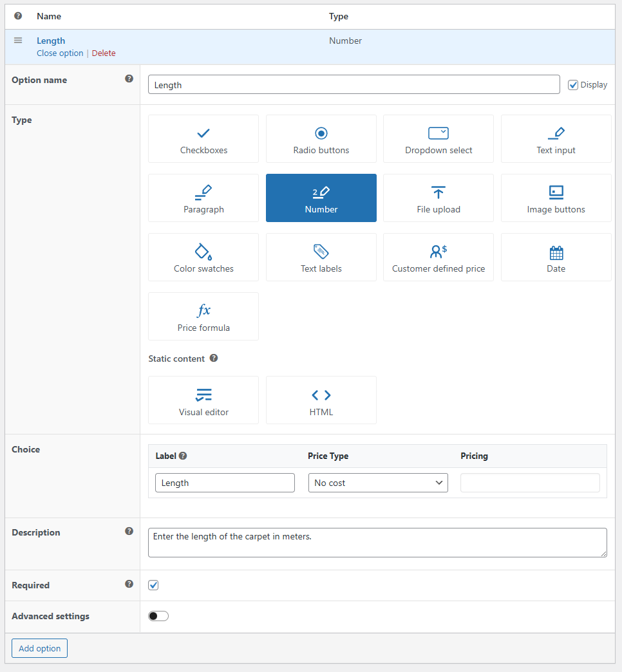Viewport: 622px width, 672px height.
Task: Show help for choice Label
Action: [183, 456]
